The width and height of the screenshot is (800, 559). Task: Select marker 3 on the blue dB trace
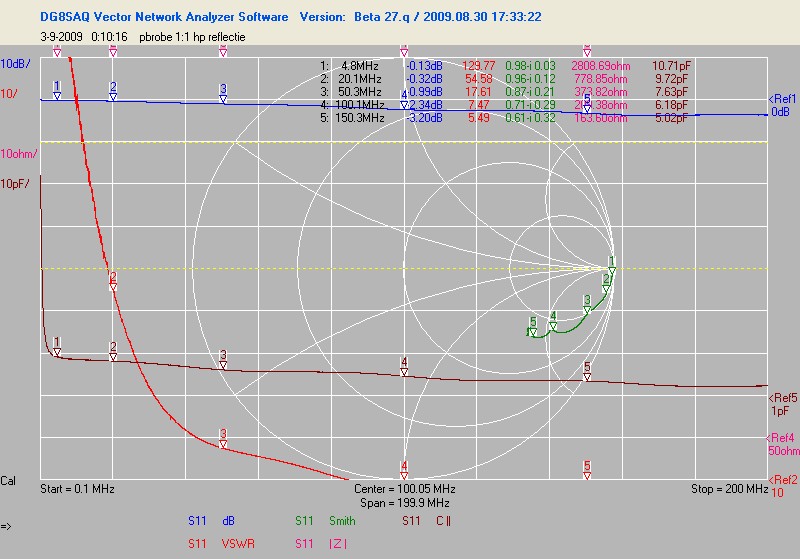pos(223,93)
